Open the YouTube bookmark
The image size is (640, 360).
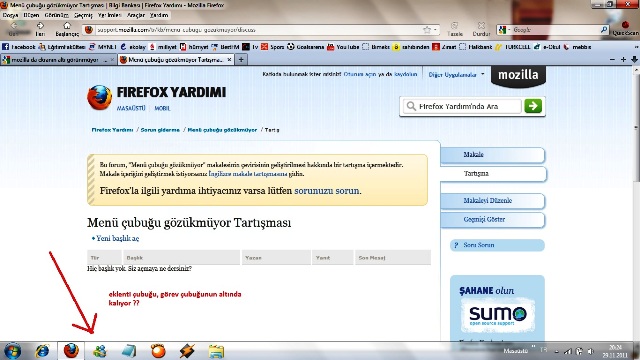[x=343, y=47]
